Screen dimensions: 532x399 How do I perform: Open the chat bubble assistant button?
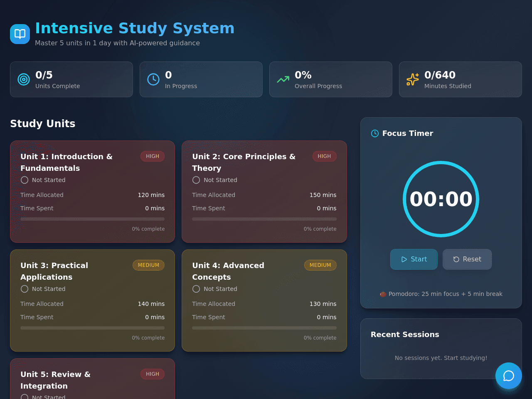click(x=509, y=376)
